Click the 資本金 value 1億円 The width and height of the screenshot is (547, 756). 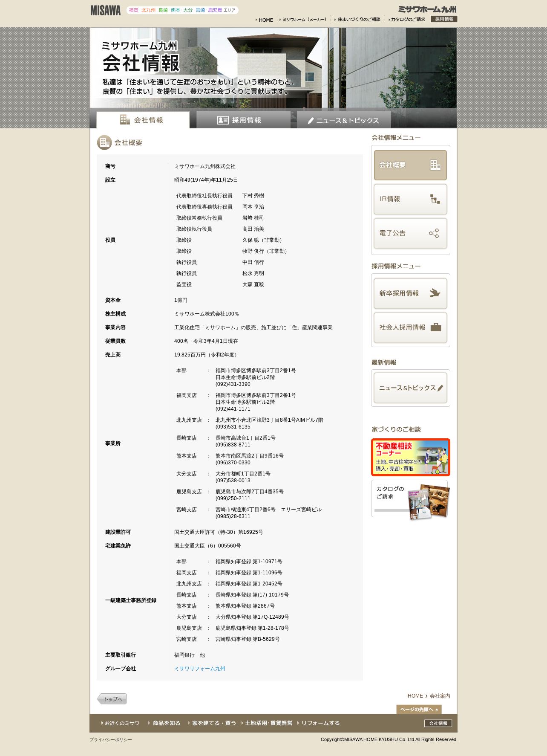[181, 300]
